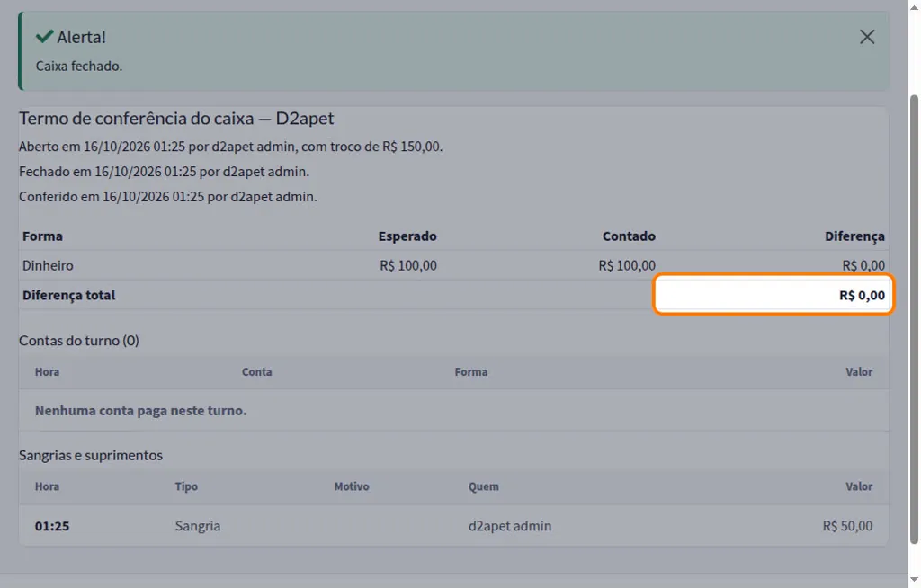Viewport: 921px width, 588px height.
Task: Click "Hora" header in Sangrias table
Action: (x=47, y=486)
